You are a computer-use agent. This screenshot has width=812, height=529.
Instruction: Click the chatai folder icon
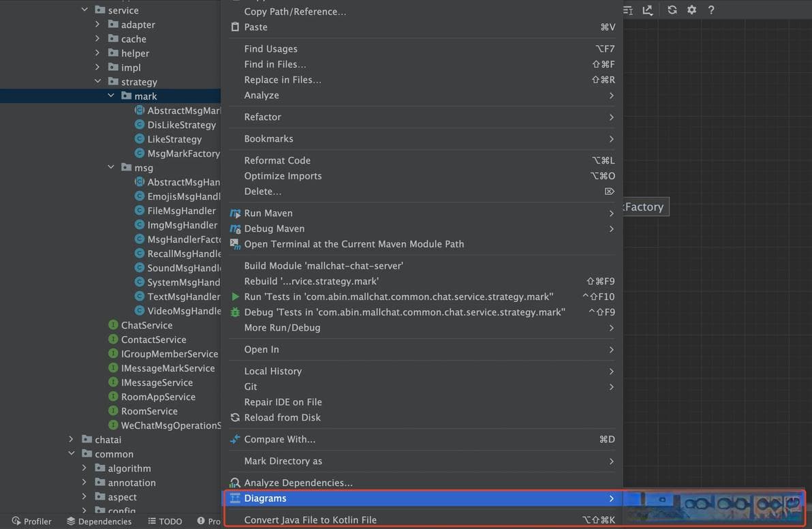pos(87,440)
